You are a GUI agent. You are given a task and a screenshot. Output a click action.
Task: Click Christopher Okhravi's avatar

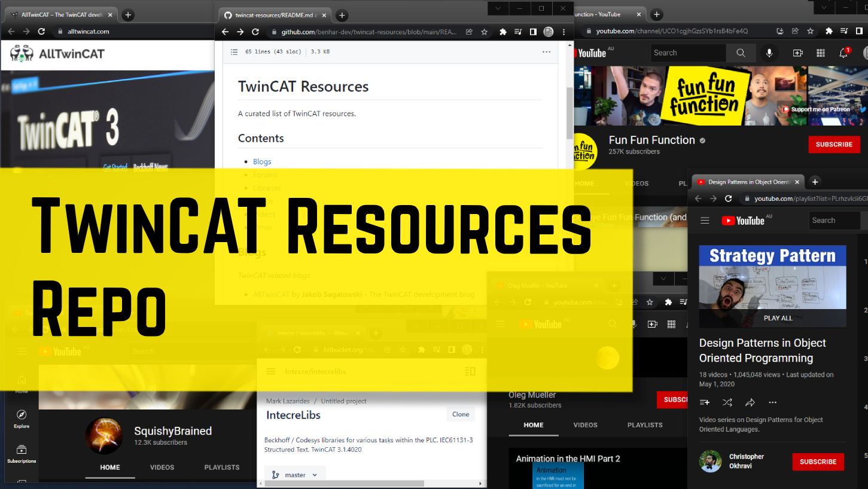711,462
